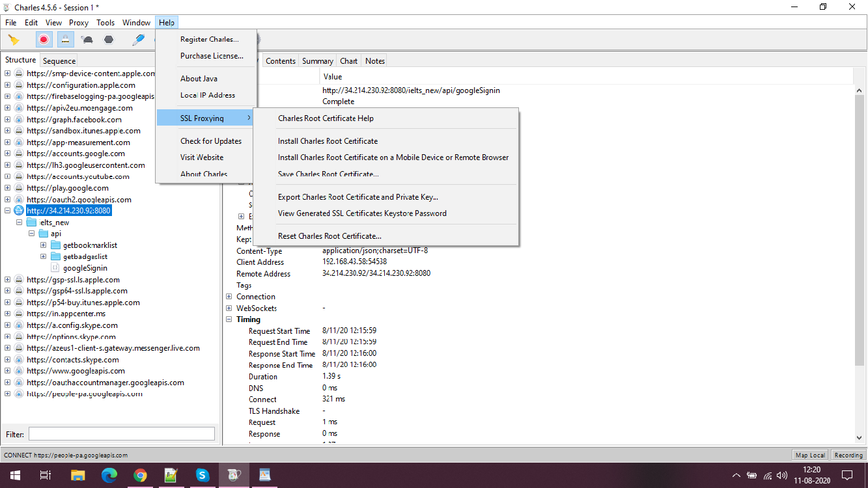Collapse the ielts_new folder node
This screenshot has width=868, height=488.
click(x=20, y=223)
